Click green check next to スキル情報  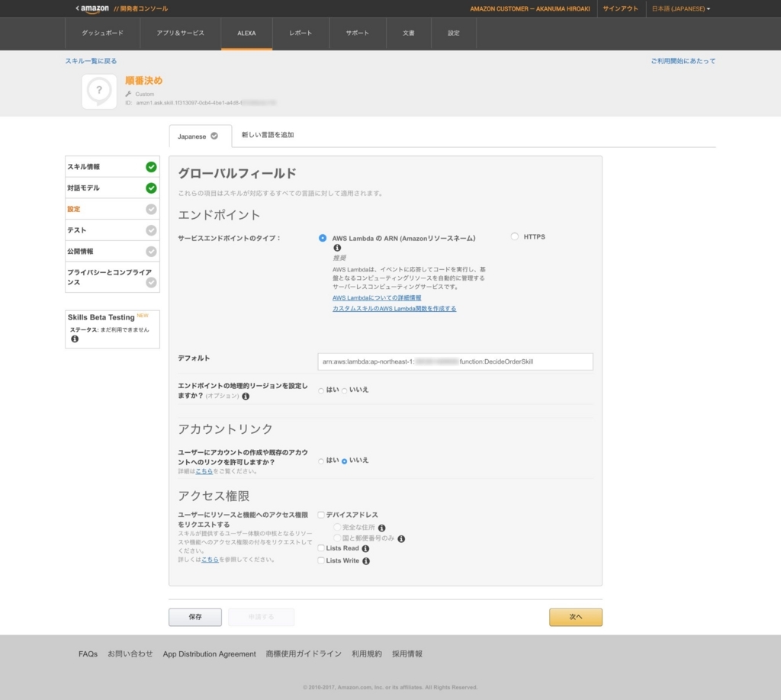point(151,167)
